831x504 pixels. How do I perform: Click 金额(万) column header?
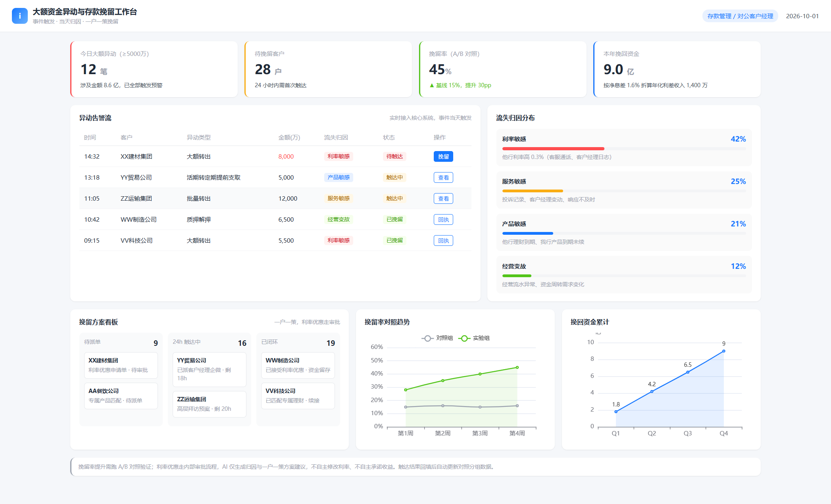click(289, 138)
